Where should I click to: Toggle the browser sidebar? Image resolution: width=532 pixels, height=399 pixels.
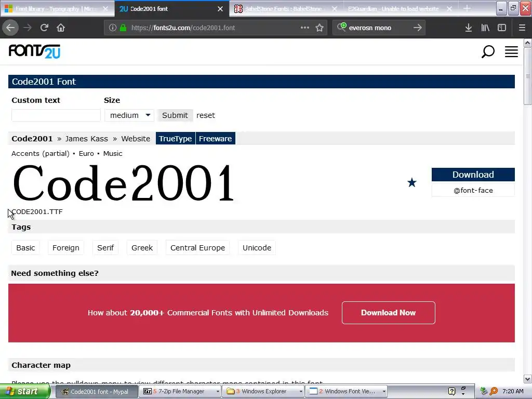point(502,28)
